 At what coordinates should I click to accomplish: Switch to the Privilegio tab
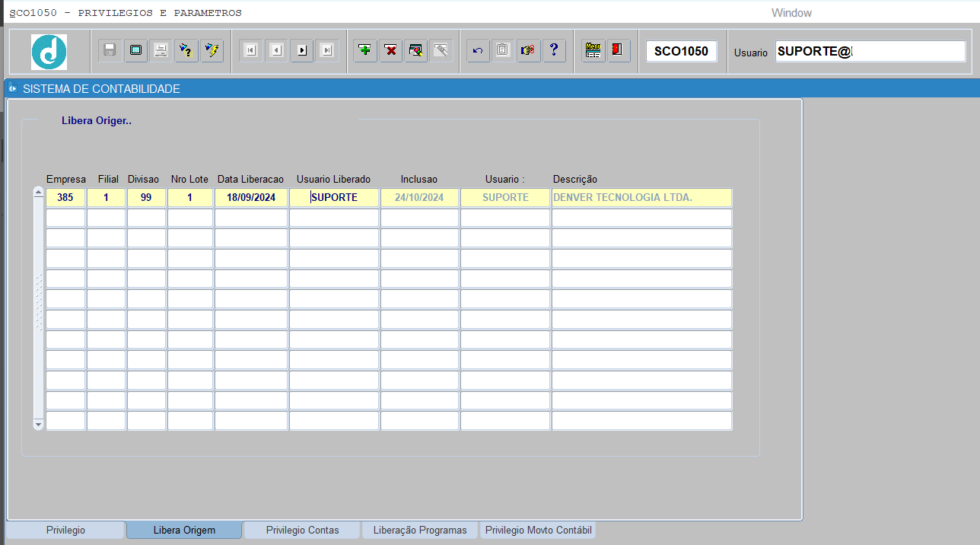(65, 530)
